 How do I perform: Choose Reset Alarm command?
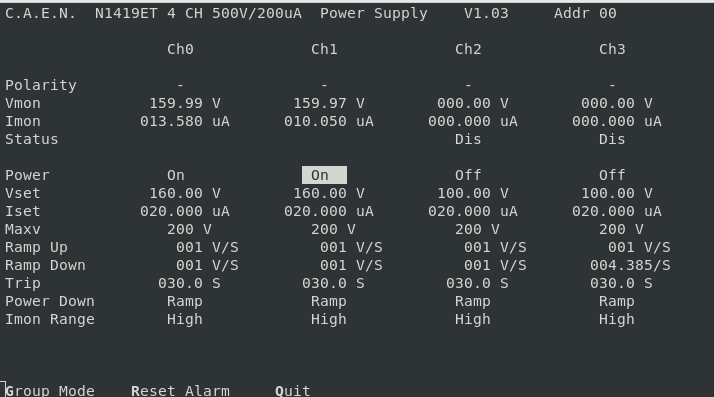click(180, 391)
